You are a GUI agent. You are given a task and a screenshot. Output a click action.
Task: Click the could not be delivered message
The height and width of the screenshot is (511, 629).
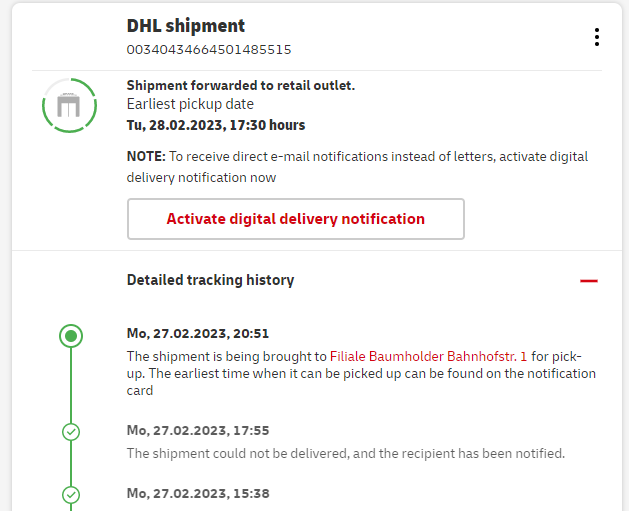[346, 453]
